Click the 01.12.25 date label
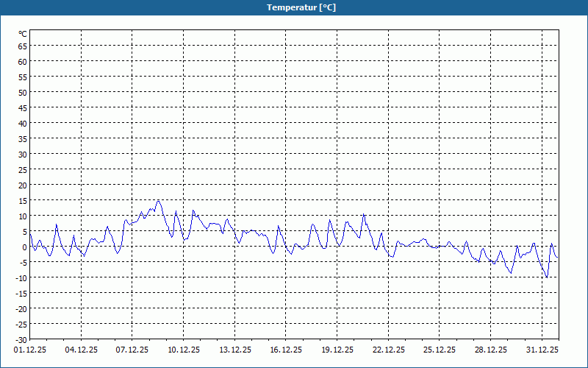This screenshot has width=588, height=368. click(30, 350)
